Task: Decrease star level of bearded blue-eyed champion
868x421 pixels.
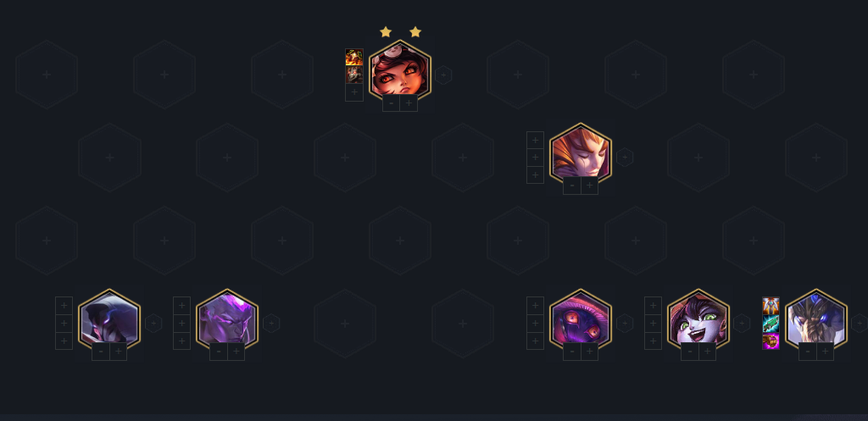Action: [x=808, y=352]
